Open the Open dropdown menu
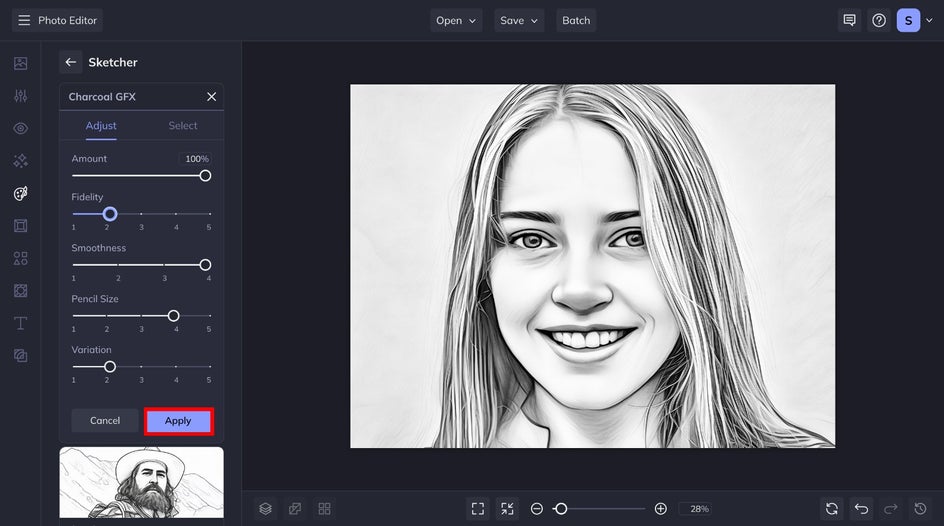944x526 pixels. (456, 20)
